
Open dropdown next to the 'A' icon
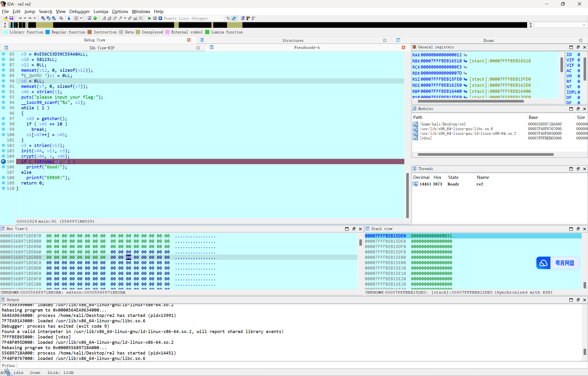81,18
